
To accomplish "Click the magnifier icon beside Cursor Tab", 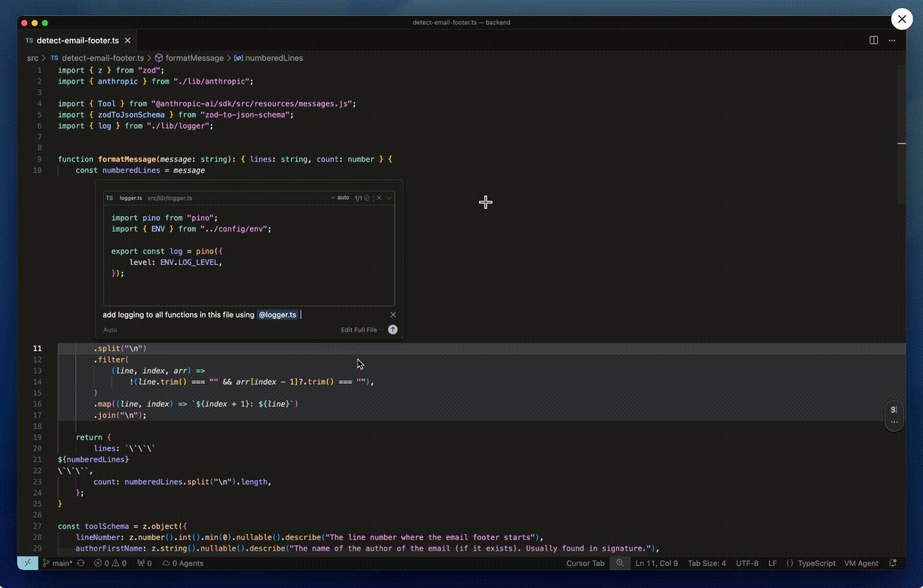I will [x=620, y=563].
